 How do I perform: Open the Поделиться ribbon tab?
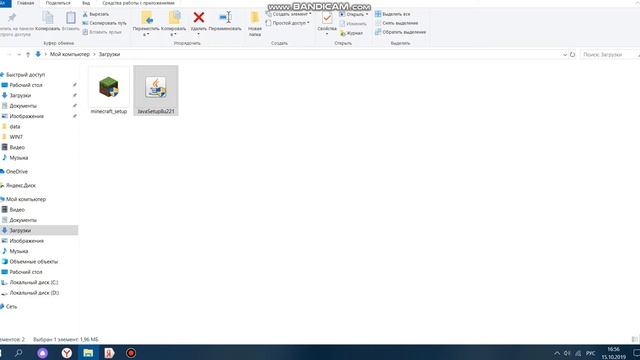coord(58,3)
